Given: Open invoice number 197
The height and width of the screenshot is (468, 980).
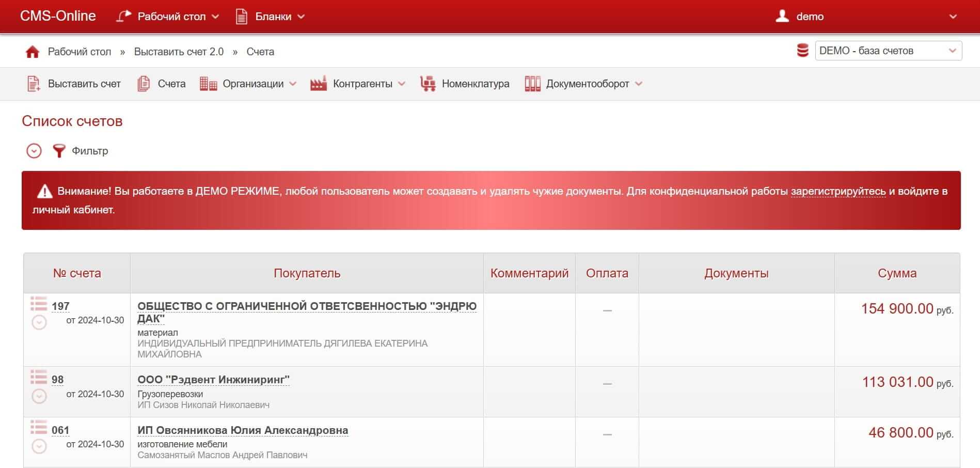Looking at the screenshot, I should [x=60, y=306].
